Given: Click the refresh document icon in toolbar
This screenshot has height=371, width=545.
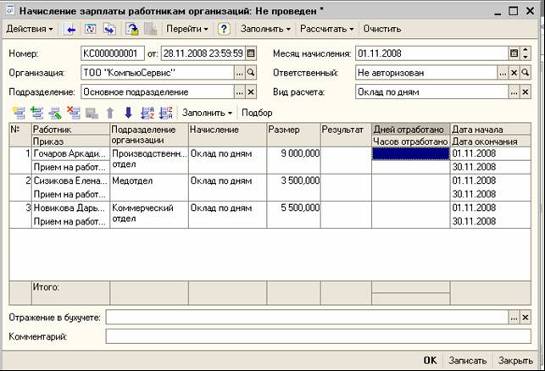Looking at the screenshot, I should (x=90, y=29).
